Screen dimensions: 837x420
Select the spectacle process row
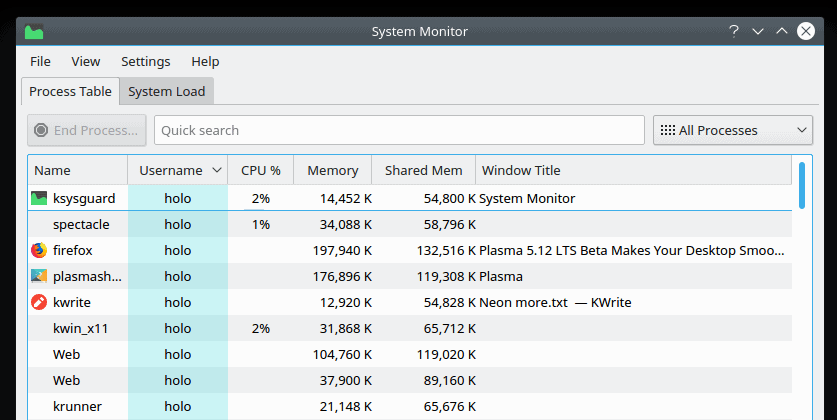[x=410, y=224]
